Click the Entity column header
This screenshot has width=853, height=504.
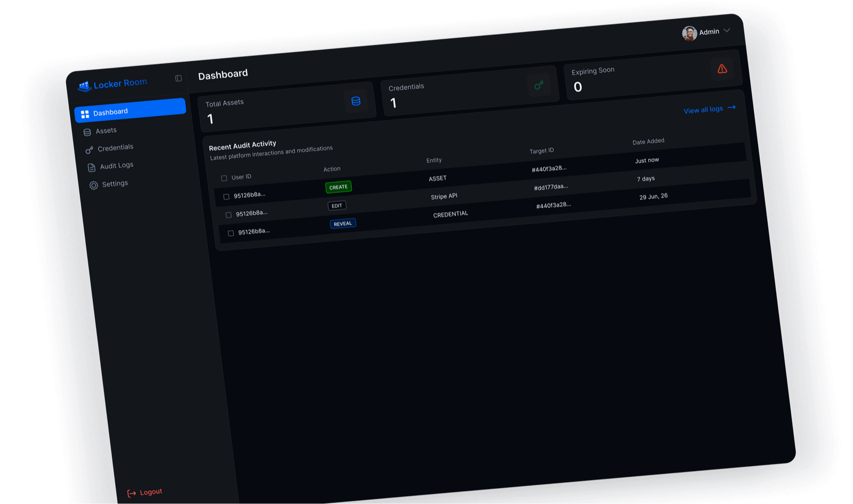point(434,160)
